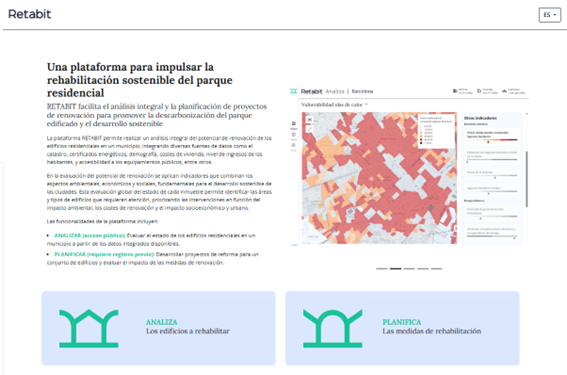567x375 pixels.
Task: Click the small Retabit logo icon in preview
Action: 294,91
